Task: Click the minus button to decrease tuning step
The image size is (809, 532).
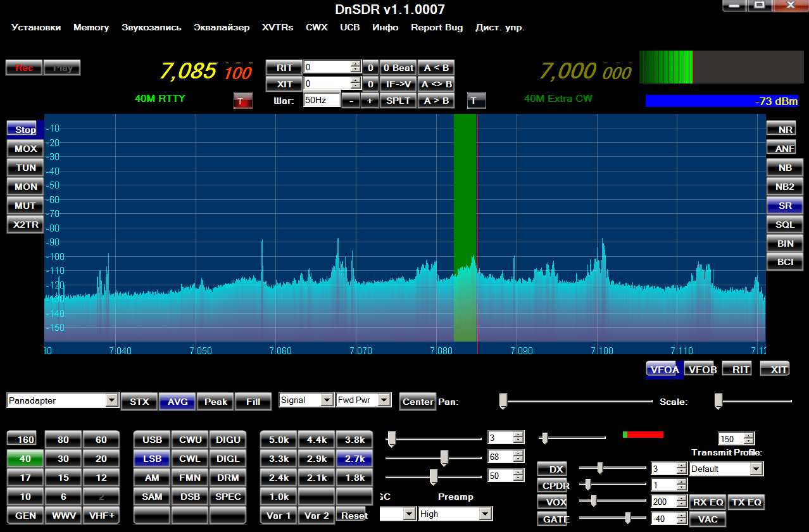Action: pos(351,101)
